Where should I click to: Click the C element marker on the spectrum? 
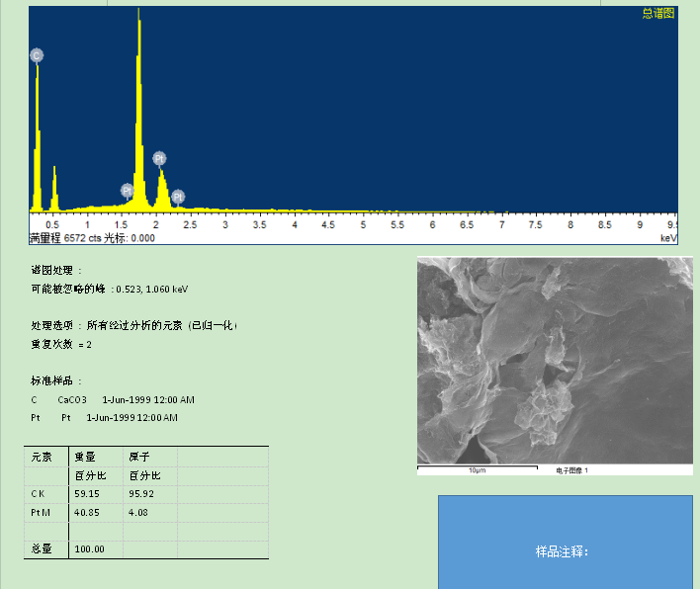[x=37, y=55]
